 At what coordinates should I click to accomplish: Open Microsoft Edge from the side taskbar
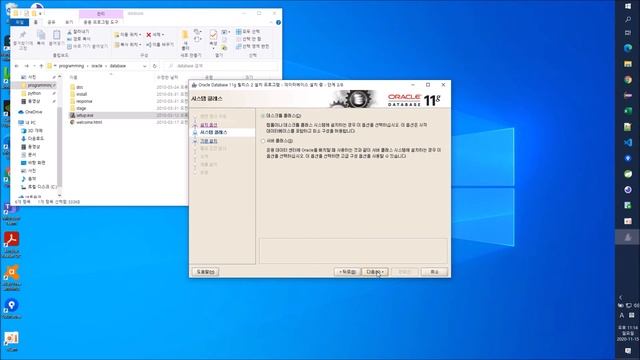628,48
